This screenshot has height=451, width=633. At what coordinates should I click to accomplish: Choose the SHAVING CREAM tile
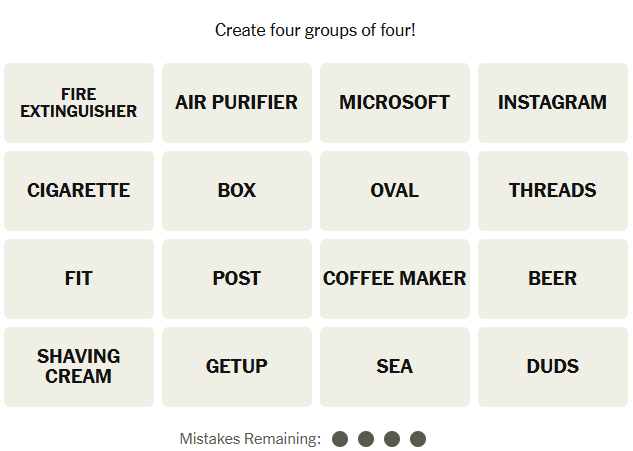tap(79, 367)
